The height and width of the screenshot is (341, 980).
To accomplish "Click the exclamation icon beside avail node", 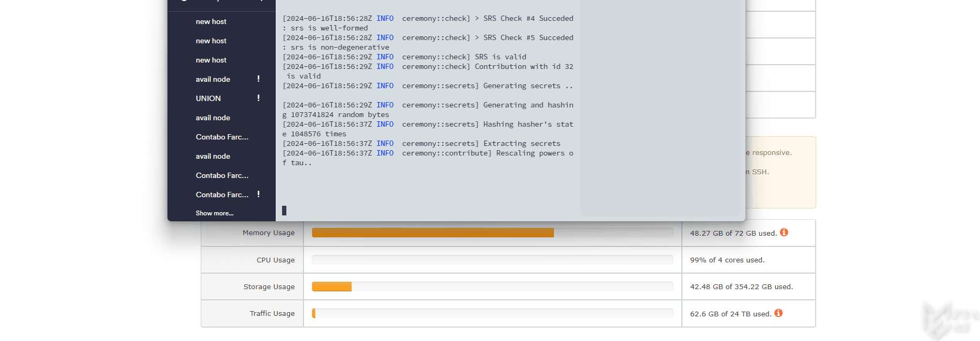I will [x=259, y=79].
